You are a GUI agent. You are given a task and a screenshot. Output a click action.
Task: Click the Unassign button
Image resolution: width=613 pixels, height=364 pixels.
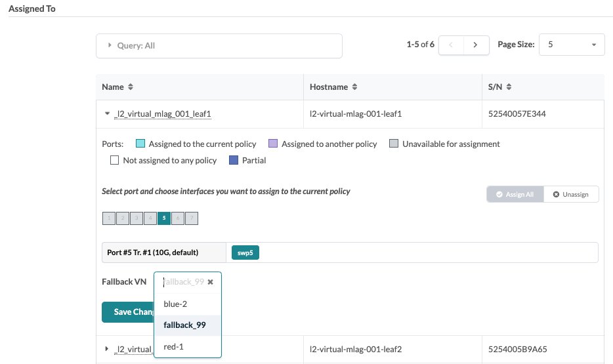click(x=571, y=194)
